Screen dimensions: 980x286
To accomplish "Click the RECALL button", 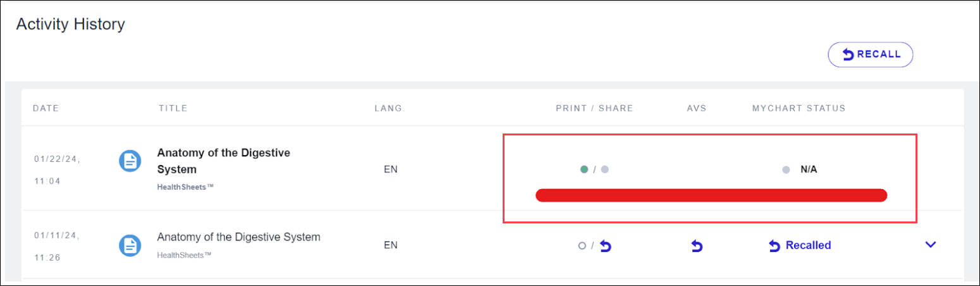I will coord(871,55).
